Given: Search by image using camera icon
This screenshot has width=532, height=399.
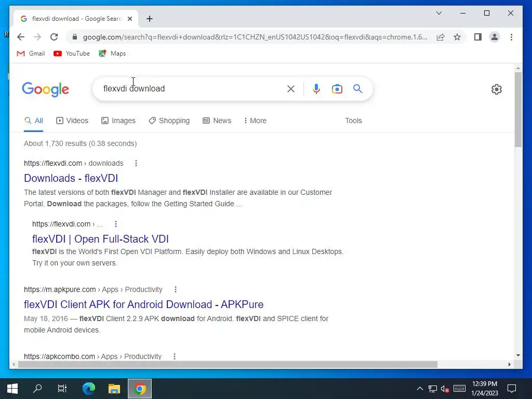Looking at the screenshot, I should tap(337, 89).
